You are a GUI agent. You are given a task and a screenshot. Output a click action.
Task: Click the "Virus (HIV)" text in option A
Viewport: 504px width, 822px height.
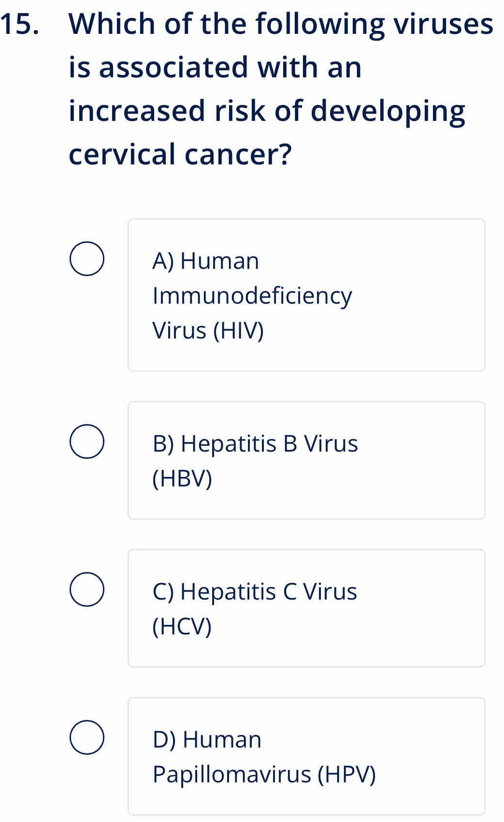click(x=208, y=331)
